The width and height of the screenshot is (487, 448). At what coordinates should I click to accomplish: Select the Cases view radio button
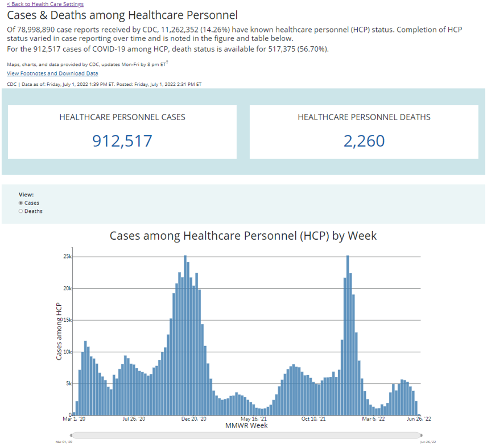[21, 203]
